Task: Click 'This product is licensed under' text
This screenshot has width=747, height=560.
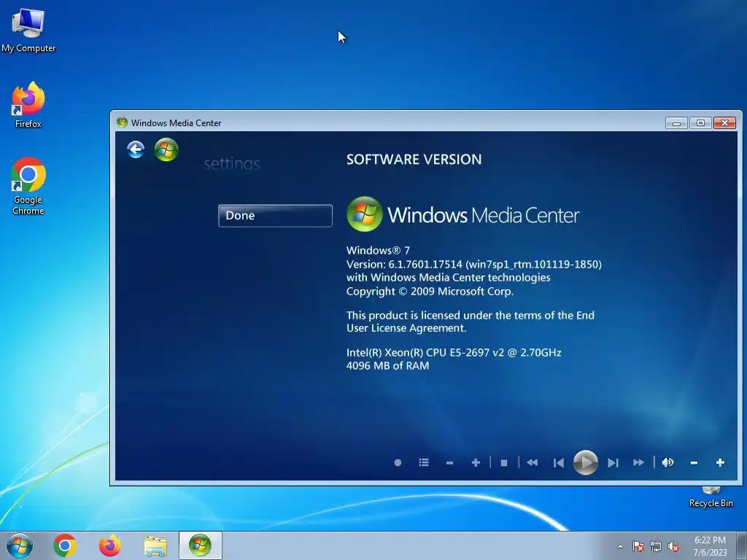Action: point(471,322)
